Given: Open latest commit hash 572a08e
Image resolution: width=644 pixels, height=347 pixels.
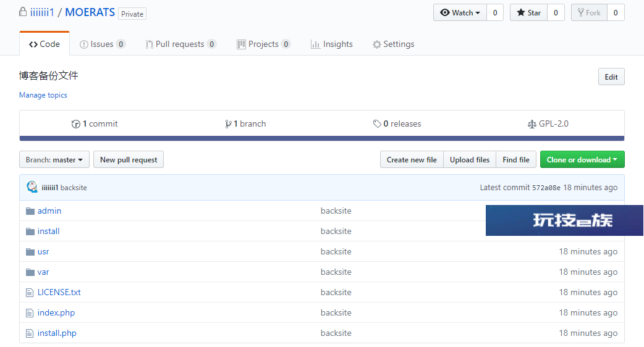Looking at the screenshot, I should point(546,188).
